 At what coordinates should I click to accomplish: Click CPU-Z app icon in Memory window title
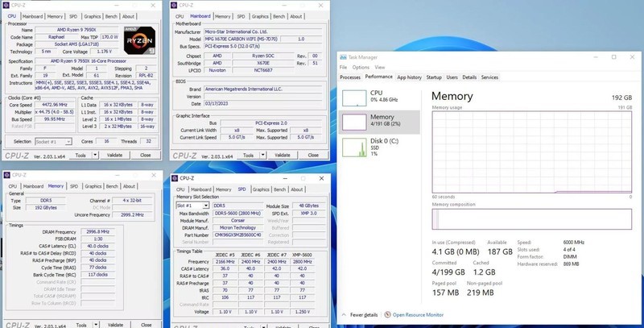tap(6, 175)
